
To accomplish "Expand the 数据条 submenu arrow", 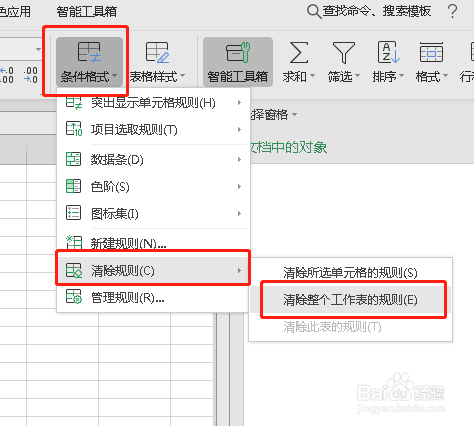I will point(239,160).
